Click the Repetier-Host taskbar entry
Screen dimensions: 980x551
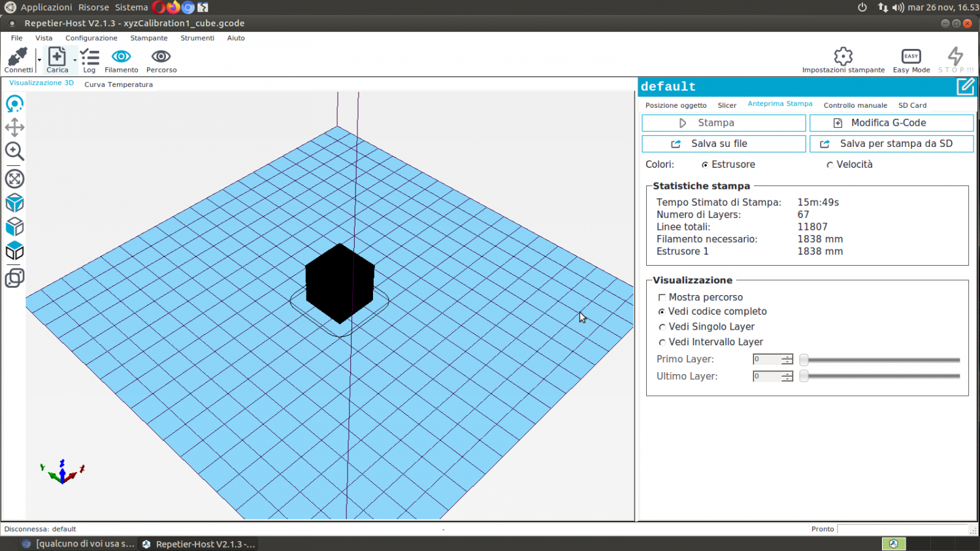[199, 544]
